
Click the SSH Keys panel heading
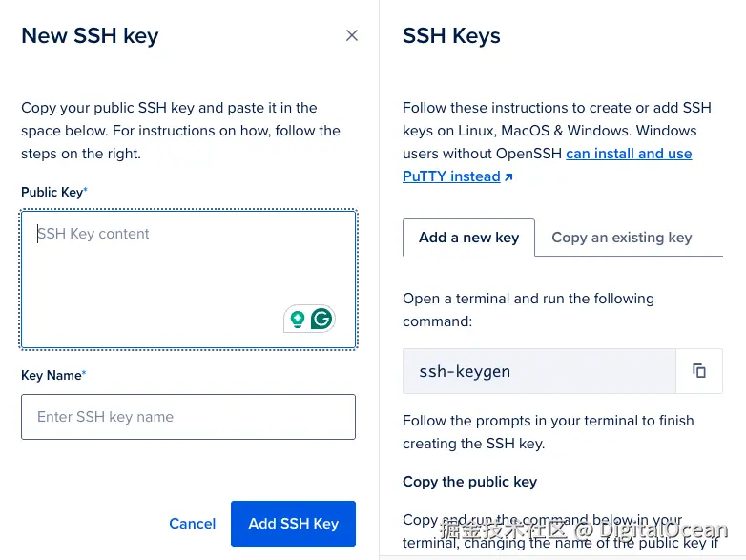tap(451, 36)
